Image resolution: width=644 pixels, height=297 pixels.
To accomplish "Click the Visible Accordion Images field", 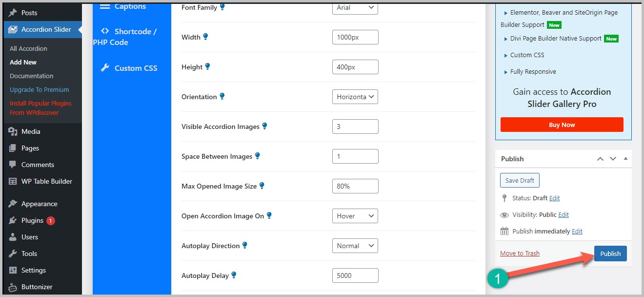I will click(355, 127).
